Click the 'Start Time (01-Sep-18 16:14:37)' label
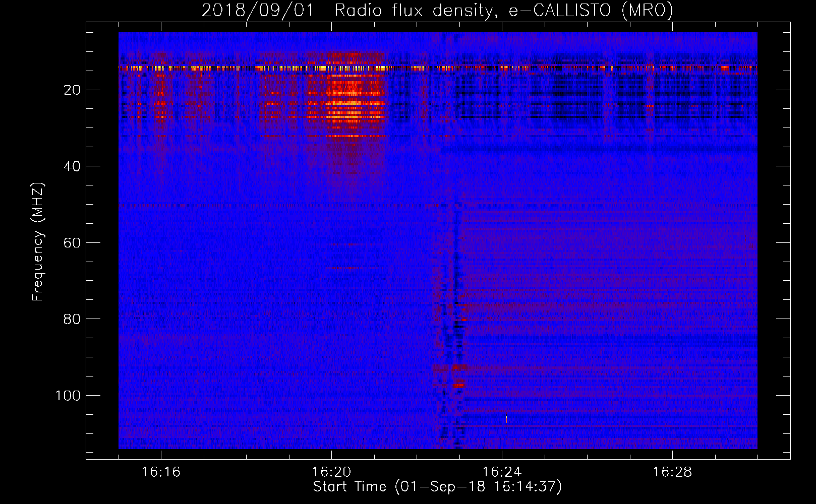 [437, 487]
